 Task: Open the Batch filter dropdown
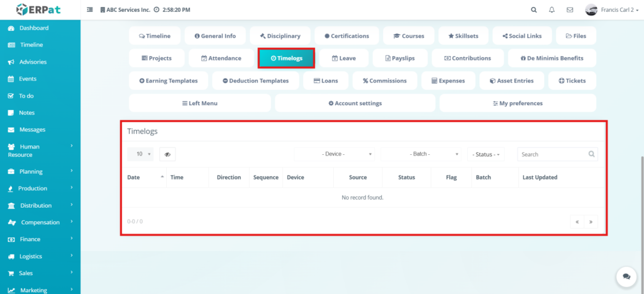pos(422,154)
